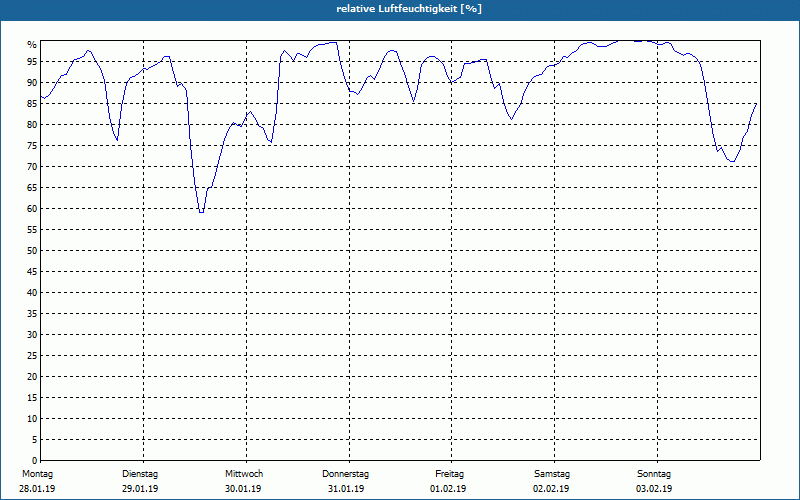
Task: Click the date '28.01.19'
Action: (x=37, y=489)
